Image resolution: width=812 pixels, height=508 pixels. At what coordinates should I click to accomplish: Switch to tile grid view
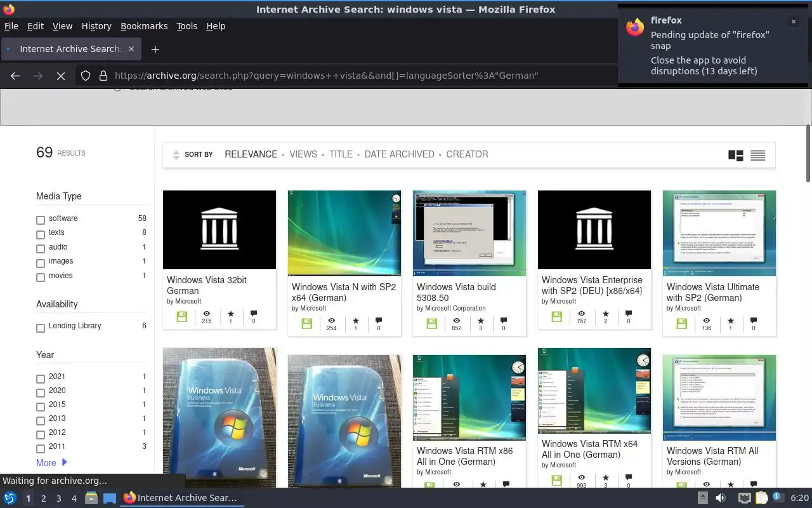(x=736, y=155)
